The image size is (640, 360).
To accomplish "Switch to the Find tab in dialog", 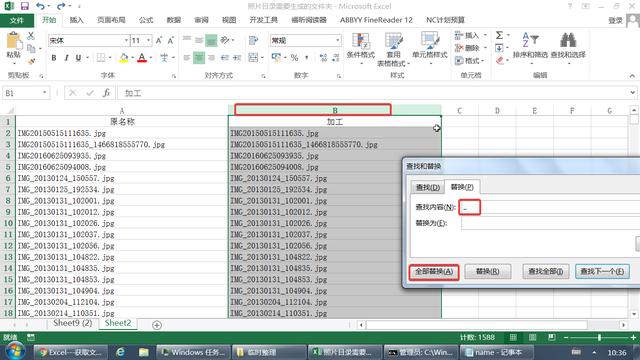I will pos(428,187).
